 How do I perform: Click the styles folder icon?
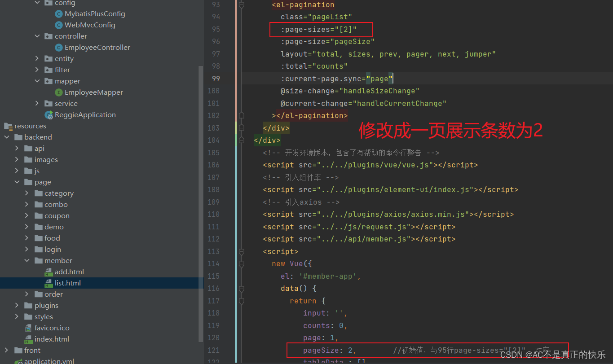point(28,317)
